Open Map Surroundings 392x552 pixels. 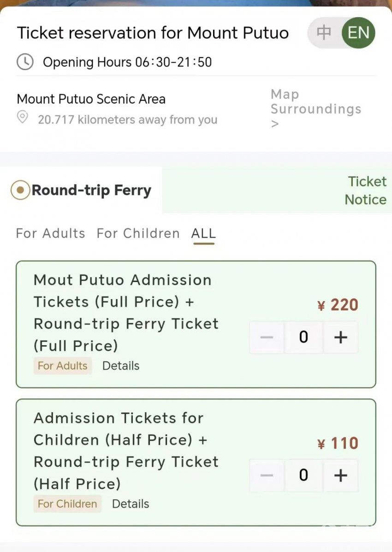315,108
